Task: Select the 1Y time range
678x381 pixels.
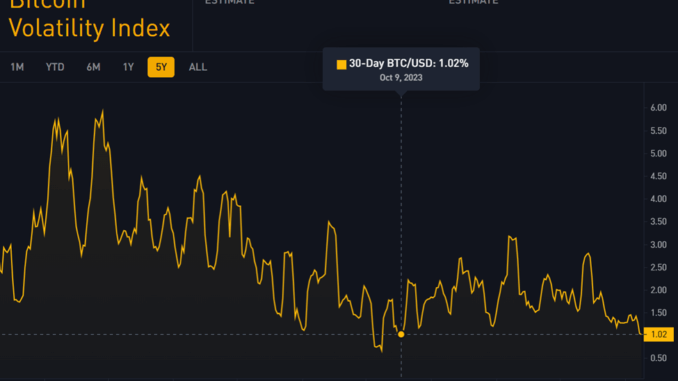Action: point(128,67)
